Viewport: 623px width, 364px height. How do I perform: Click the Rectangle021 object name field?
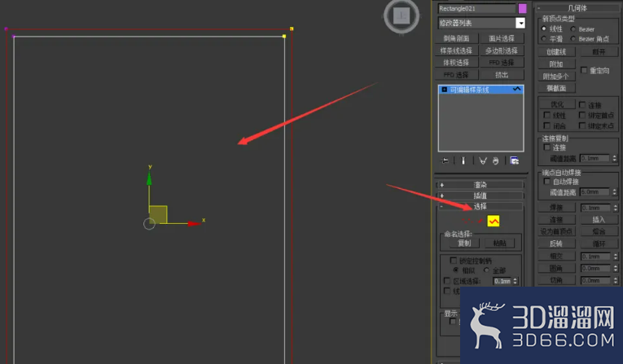(476, 8)
